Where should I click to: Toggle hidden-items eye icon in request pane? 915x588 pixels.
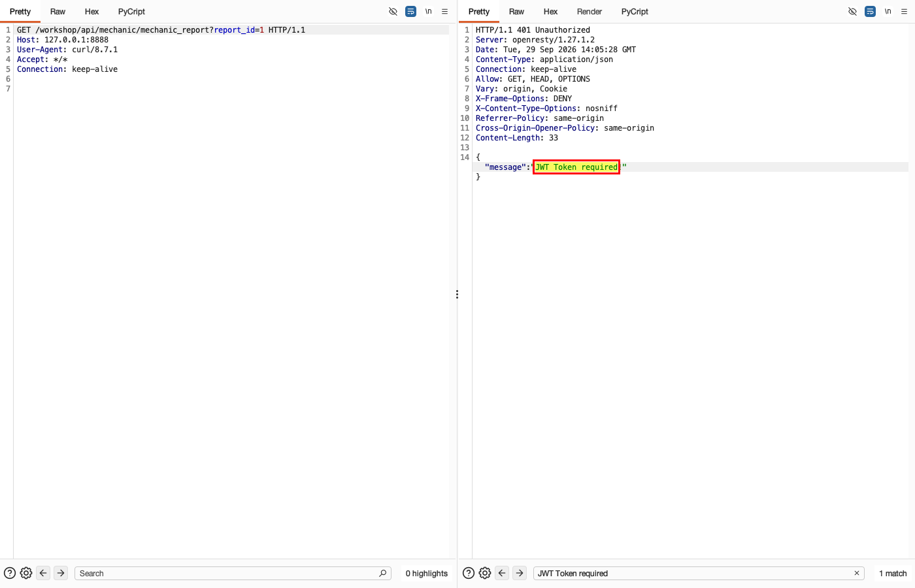393,12
